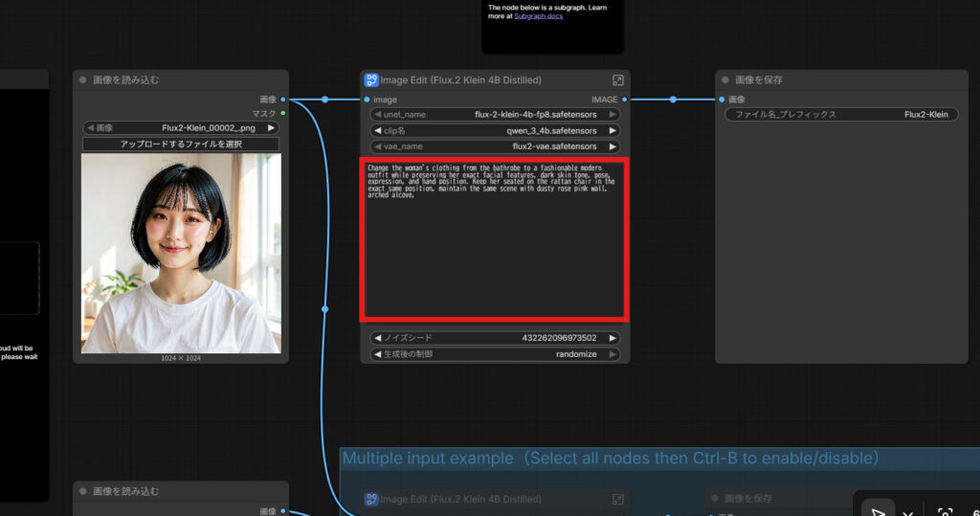Click the マスク output port
Image resolution: width=980 pixels, height=516 pixels.
click(x=283, y=113)
